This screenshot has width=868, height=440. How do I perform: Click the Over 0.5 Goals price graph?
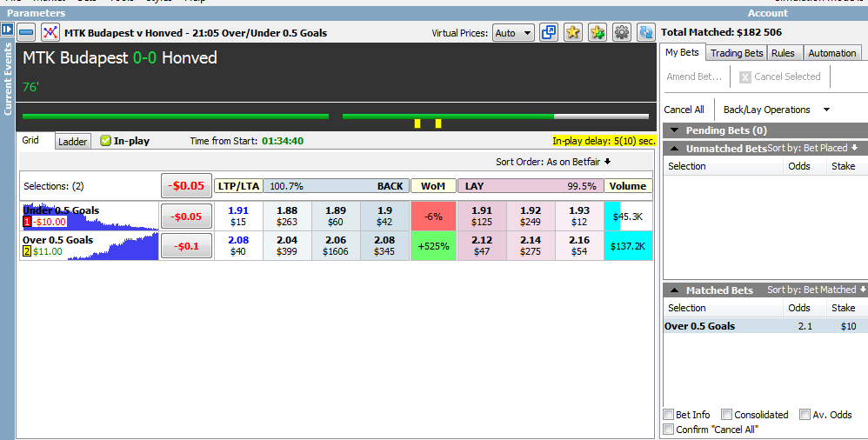click(90, 246)
